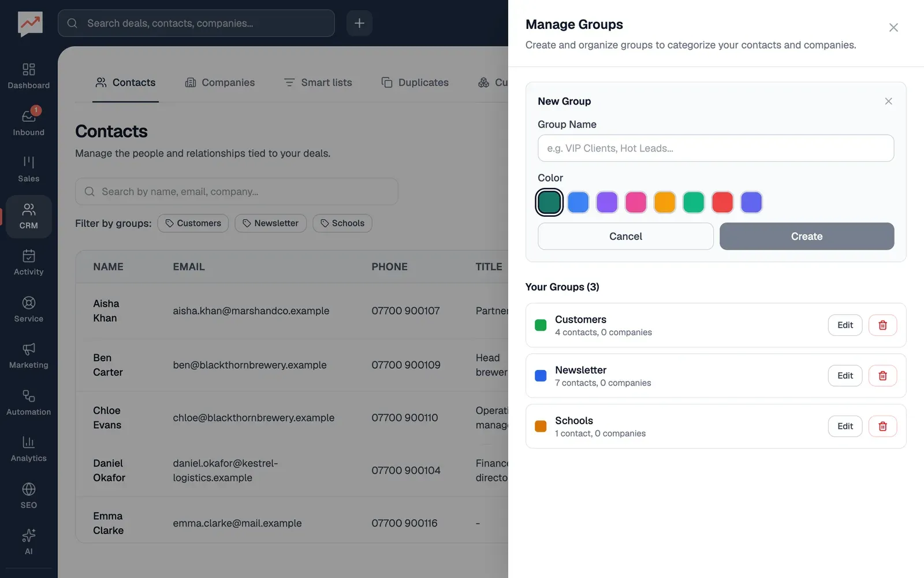This screenshot has width=924, height=578.
Task: Click the plus quick-add button
Action: (x=359, y=23)
